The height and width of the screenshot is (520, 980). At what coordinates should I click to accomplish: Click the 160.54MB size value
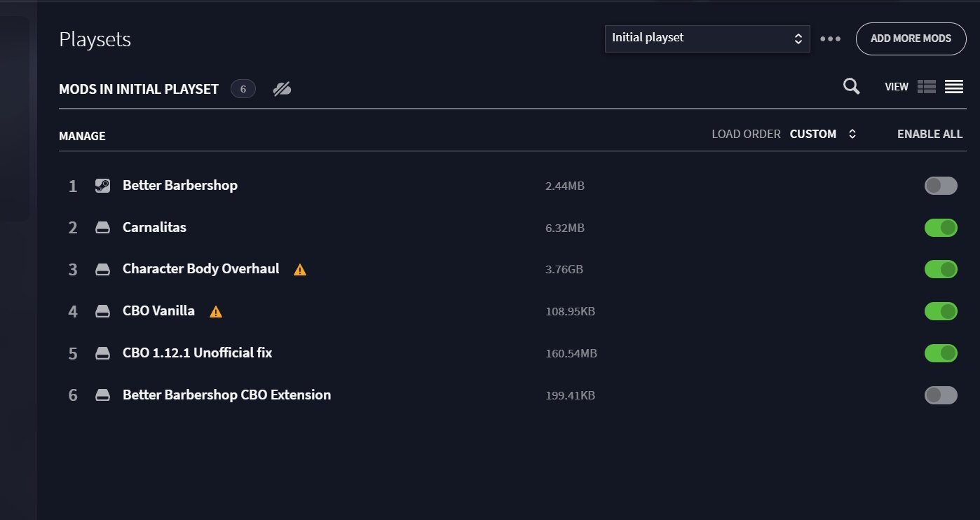tap(571, 354)
